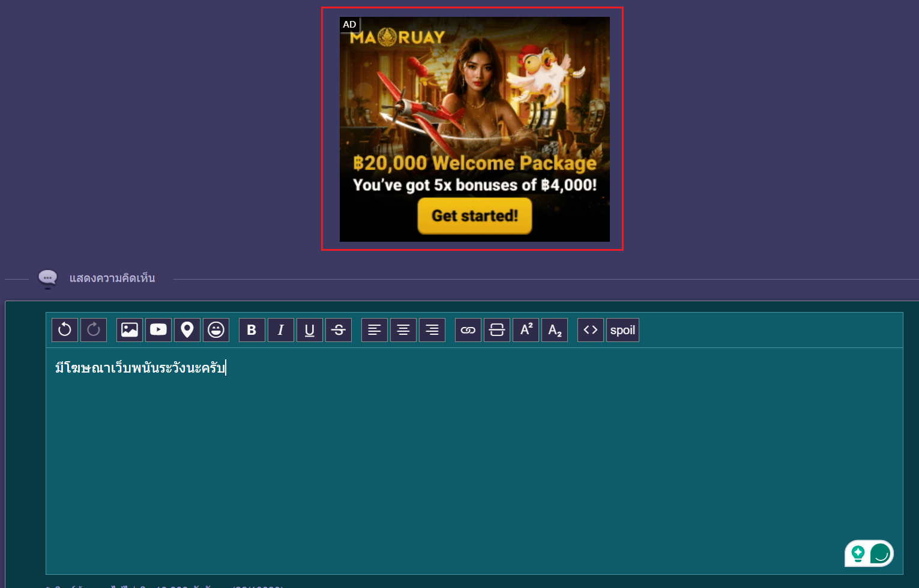This screenshot has height=588, width=919.
Task: Add a map location pin
Action: [x=187, y=330]
